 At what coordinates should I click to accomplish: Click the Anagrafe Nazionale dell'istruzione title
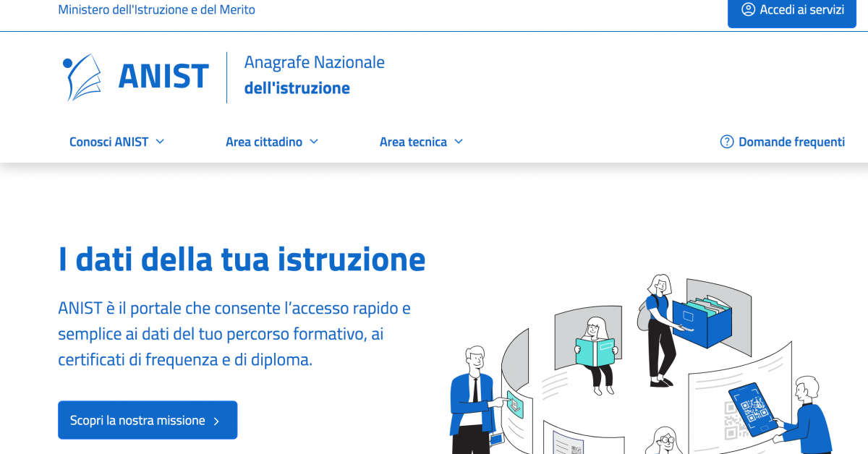point(314,75)
